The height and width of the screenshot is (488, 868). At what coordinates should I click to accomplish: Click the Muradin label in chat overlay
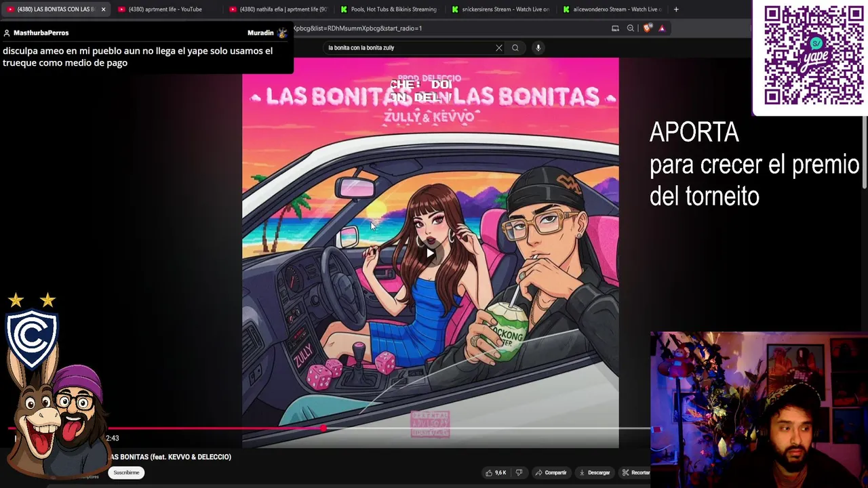[260, 33]
